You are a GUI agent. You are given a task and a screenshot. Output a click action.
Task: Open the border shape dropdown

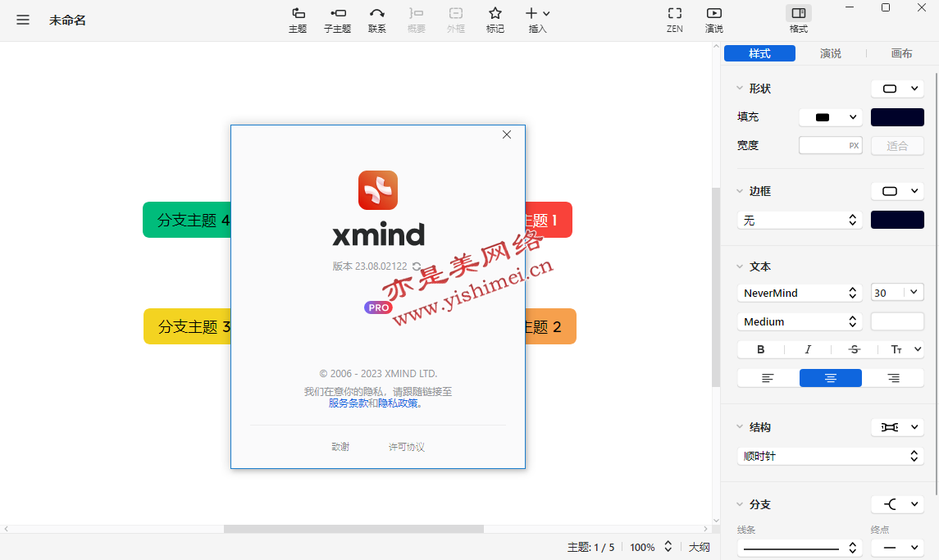tap(897, 191)
